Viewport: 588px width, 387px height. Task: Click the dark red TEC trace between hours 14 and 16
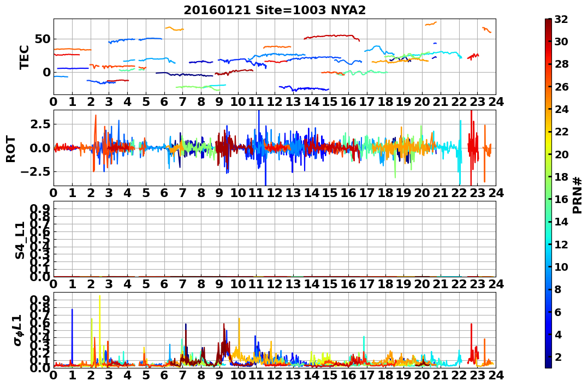[x=331, y=36]
